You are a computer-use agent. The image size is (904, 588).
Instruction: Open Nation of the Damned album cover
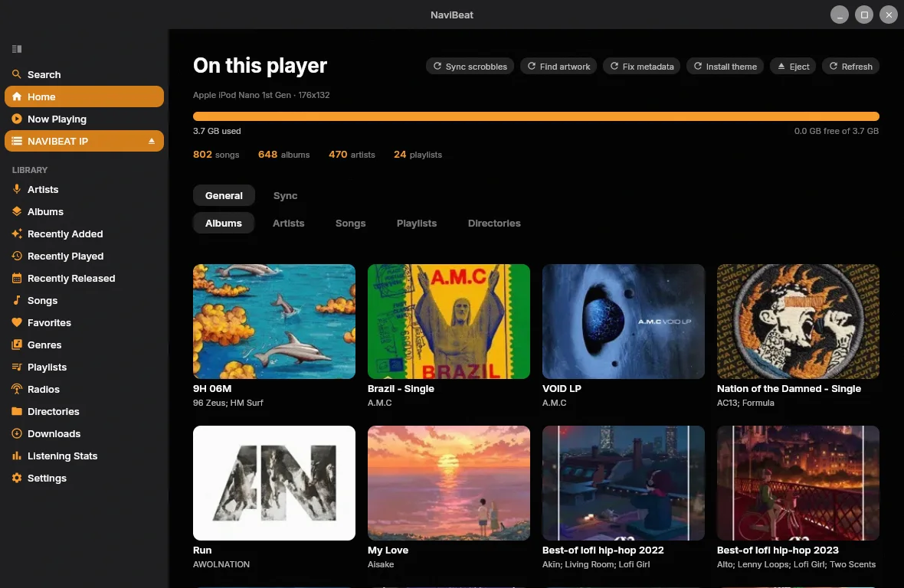pyautogui.click(x=798, y=322)
